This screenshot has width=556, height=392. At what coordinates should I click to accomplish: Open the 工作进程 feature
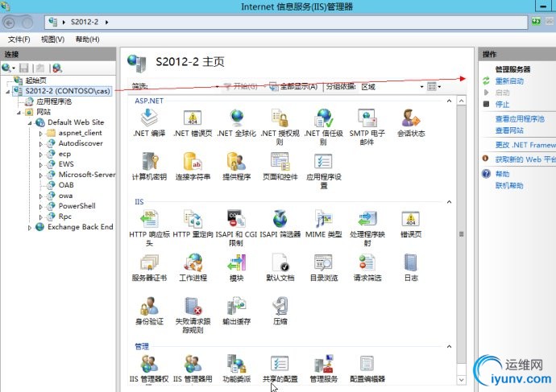click(193, 267)
